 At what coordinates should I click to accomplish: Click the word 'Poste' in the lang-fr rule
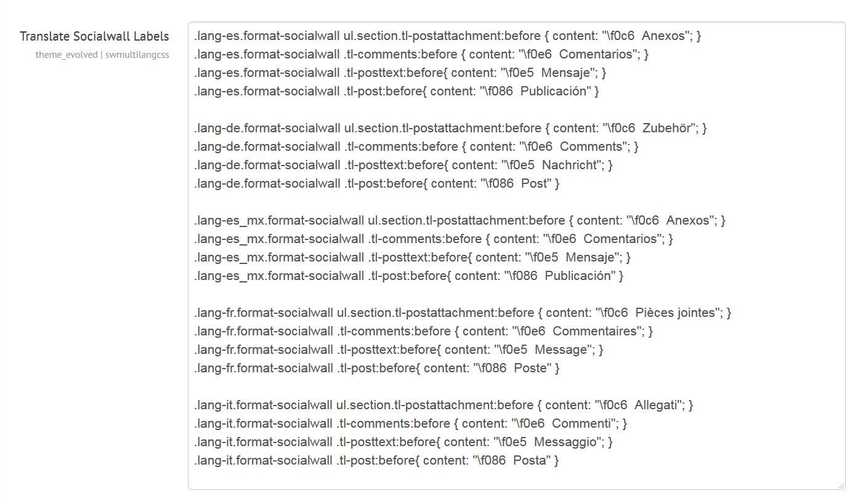point(530,368)
